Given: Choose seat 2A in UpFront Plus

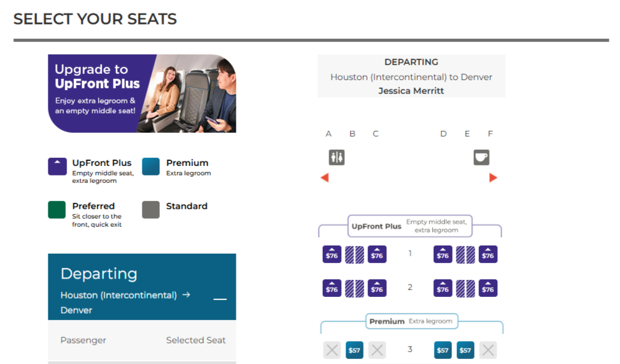Looking at the screenshot, I should pyautogui.click(x=332, y=288).
